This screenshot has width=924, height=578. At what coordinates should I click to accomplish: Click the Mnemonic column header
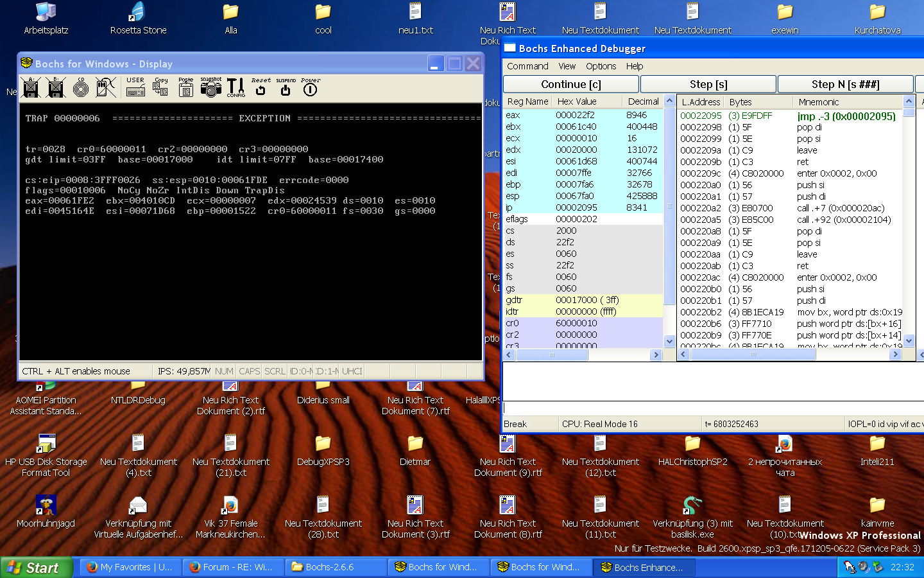(x=847, y=101)
